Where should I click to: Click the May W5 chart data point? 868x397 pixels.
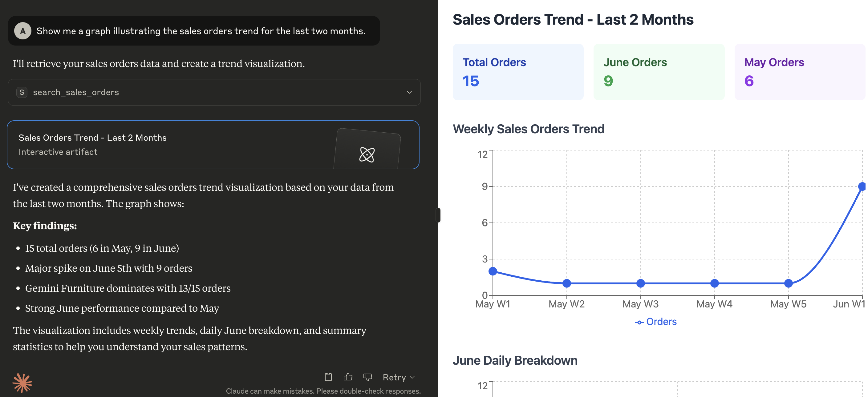(x=788, y=283)
